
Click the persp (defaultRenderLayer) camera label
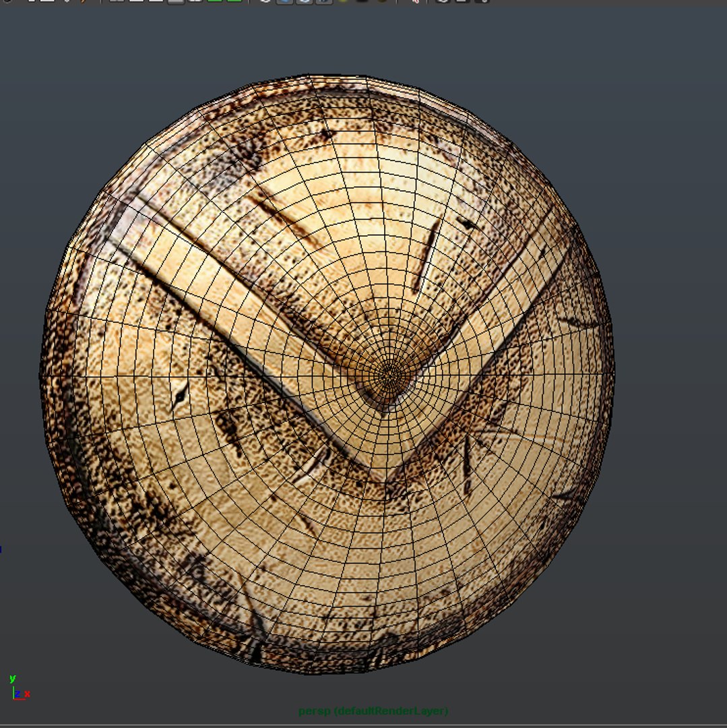click(x=373, y=711)
